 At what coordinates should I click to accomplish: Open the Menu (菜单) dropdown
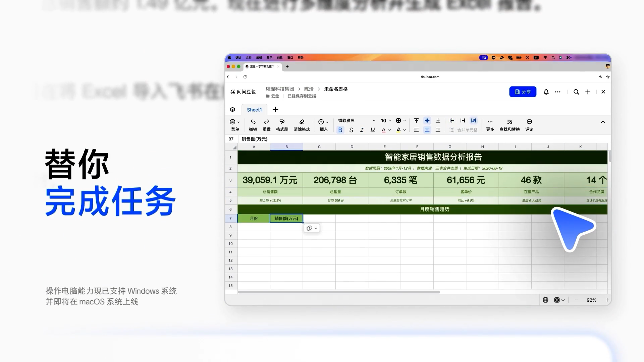(235, 125)
